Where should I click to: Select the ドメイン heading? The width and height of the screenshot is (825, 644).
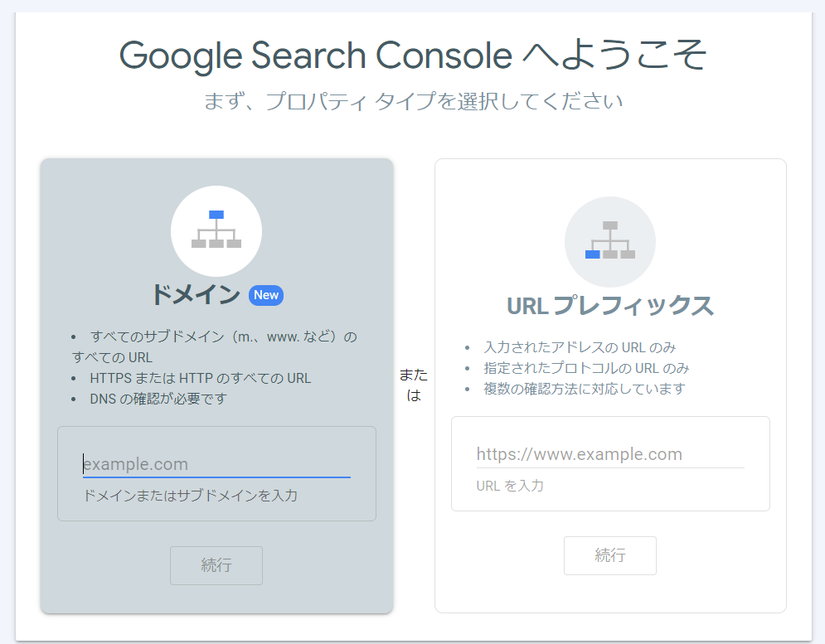[x=196, y=294]
